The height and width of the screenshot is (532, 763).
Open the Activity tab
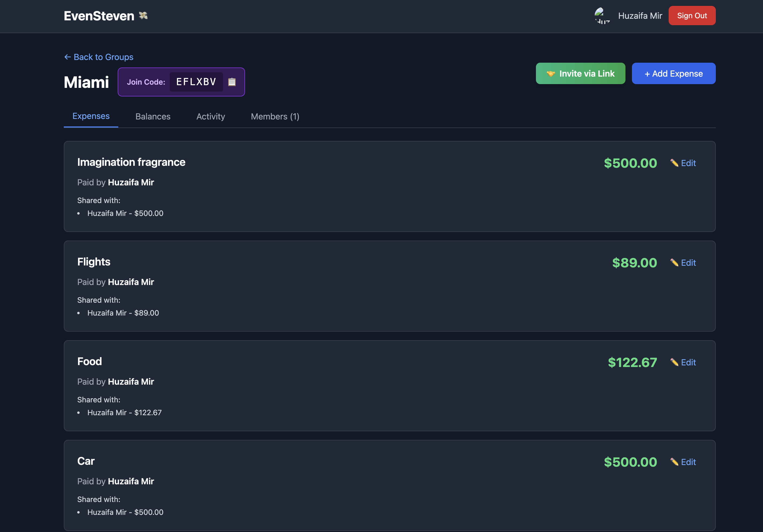tap(210, 117)
